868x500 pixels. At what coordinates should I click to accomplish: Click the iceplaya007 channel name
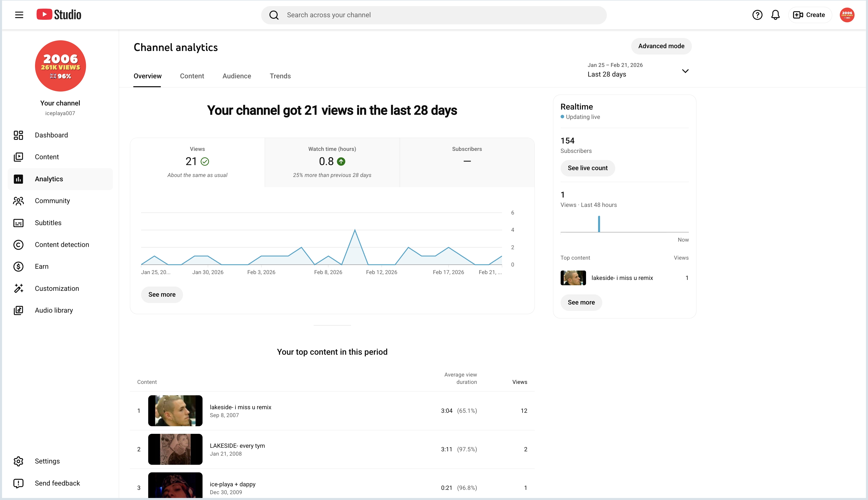tap(60, 113)
